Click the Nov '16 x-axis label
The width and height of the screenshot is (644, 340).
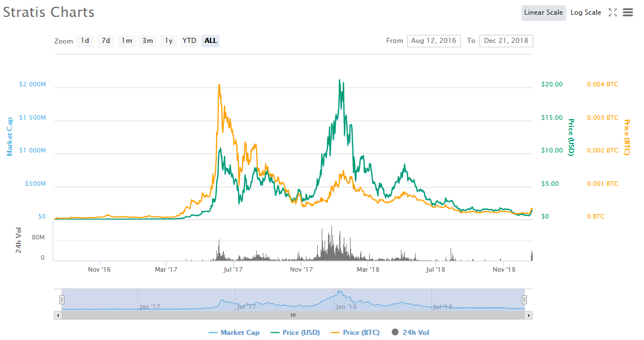[x=100, y=269]
